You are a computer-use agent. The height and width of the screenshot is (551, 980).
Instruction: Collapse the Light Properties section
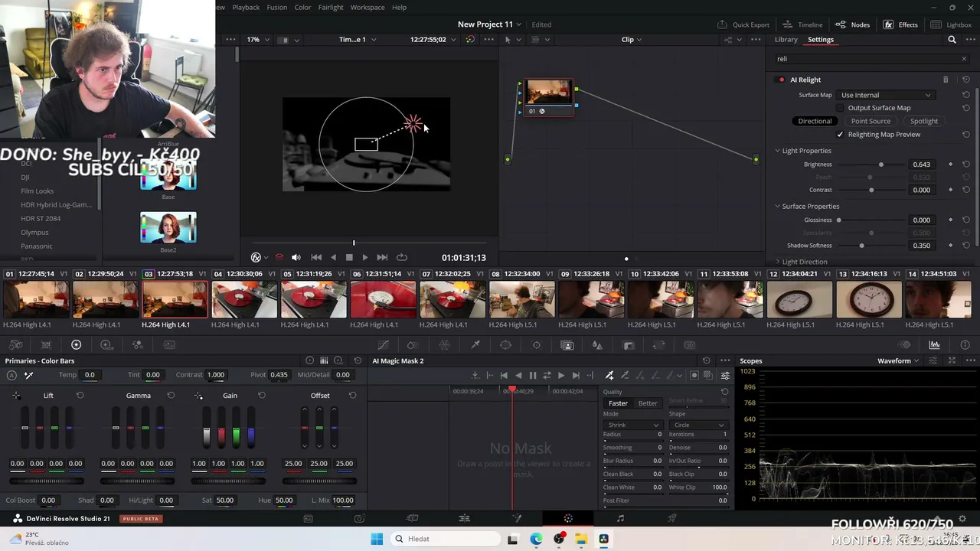[777, 151]
